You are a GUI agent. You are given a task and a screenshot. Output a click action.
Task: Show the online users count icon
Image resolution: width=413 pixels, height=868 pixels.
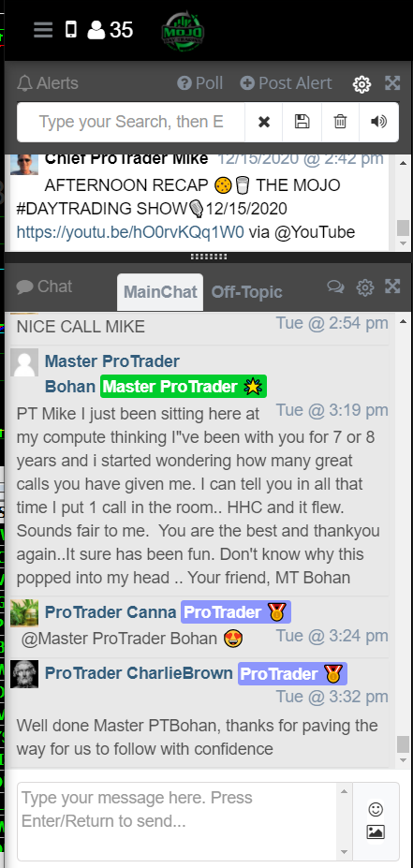coord(96,29)
